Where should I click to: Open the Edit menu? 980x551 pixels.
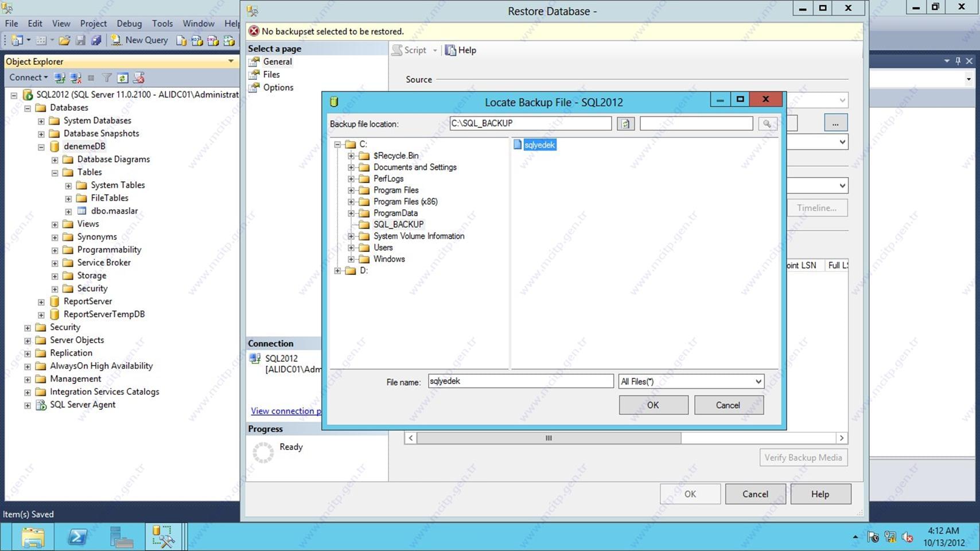[x=35, y=24]
